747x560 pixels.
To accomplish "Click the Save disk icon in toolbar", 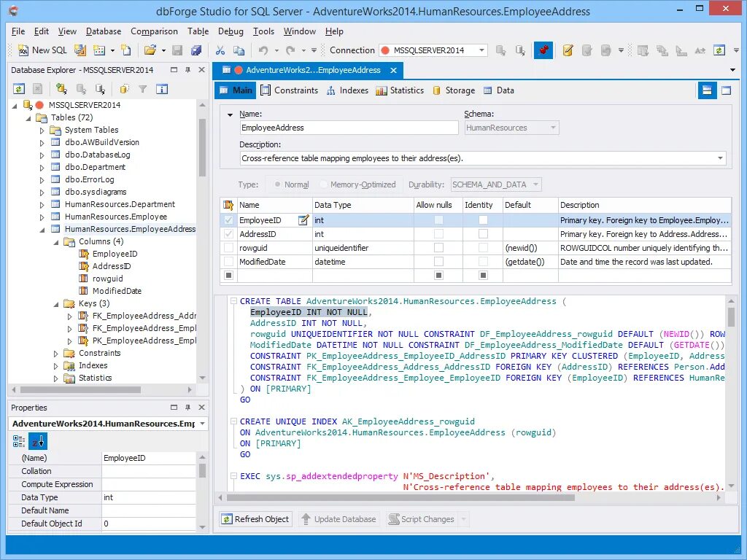I will point(178,50).
